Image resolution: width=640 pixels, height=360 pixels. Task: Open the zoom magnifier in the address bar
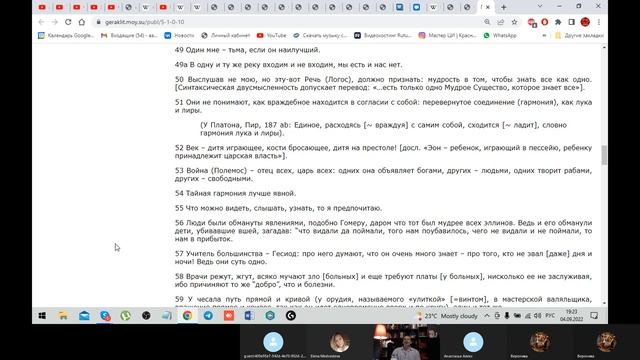(487, 22)
